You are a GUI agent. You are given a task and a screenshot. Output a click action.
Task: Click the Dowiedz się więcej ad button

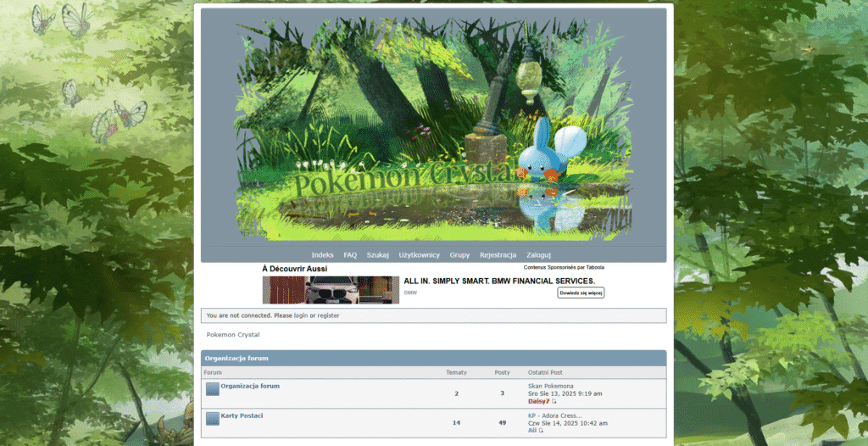tap(581, 293)
